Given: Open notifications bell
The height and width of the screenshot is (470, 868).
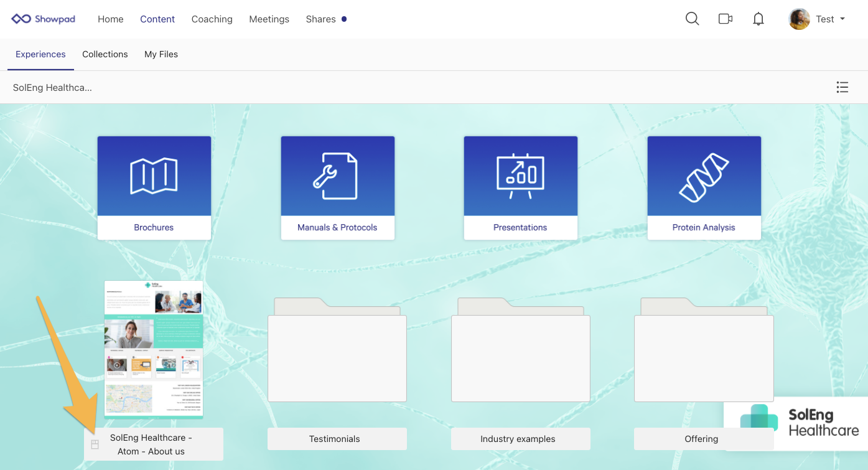Looking at the screenshot, I should click(758, 19).
